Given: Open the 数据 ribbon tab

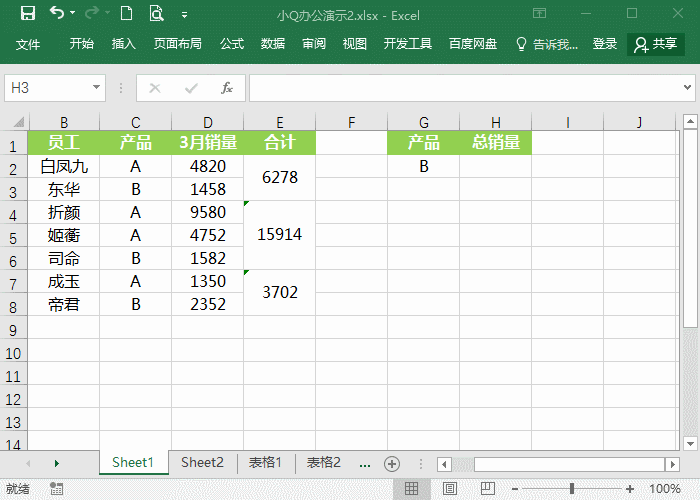Looking at the screenshot, I should click(x=273, y=43).
